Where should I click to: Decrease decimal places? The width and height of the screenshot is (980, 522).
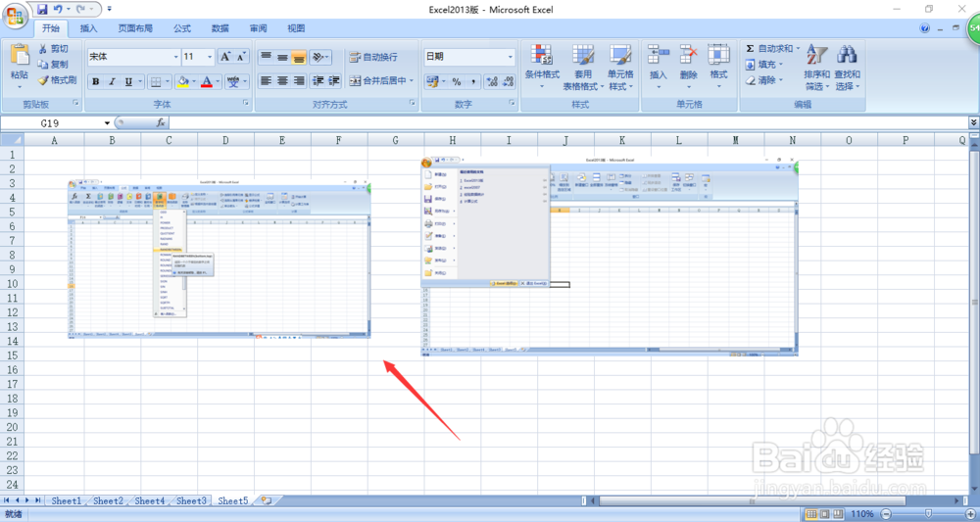pyautogui.click(x=508, y=82)
